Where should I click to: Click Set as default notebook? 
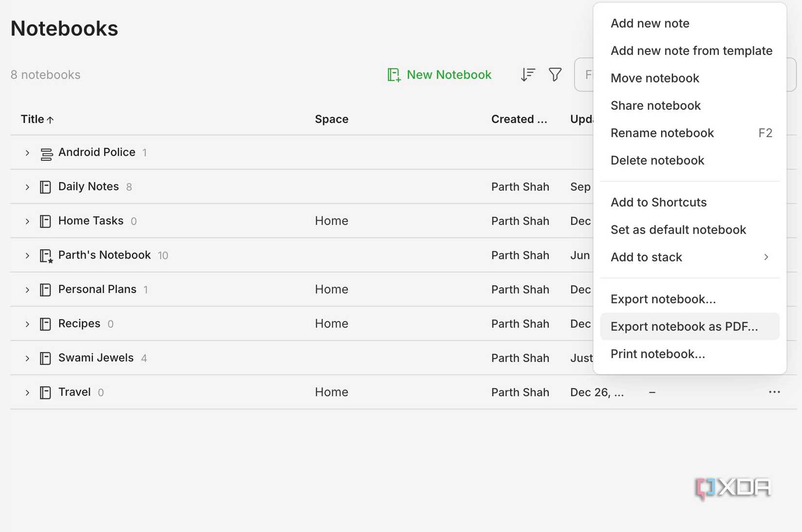(679, 229)
